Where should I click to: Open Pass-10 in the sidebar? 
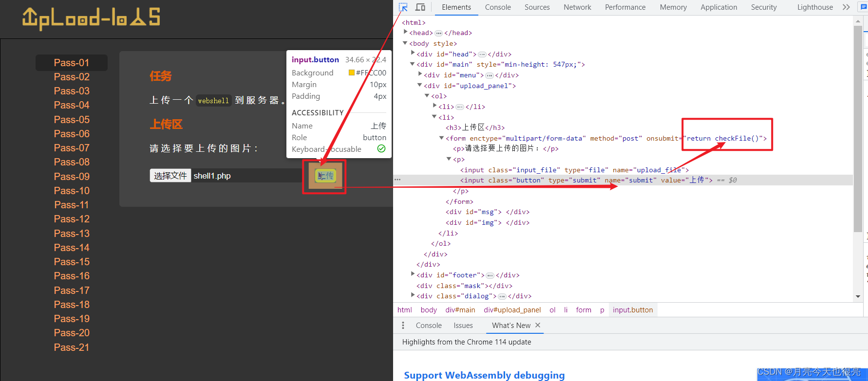[x=72, y=191]
